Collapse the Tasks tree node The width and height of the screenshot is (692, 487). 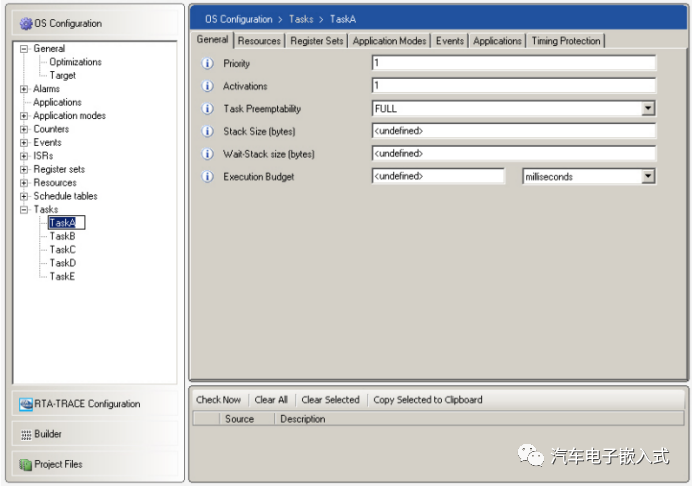(x=24, y=210)
